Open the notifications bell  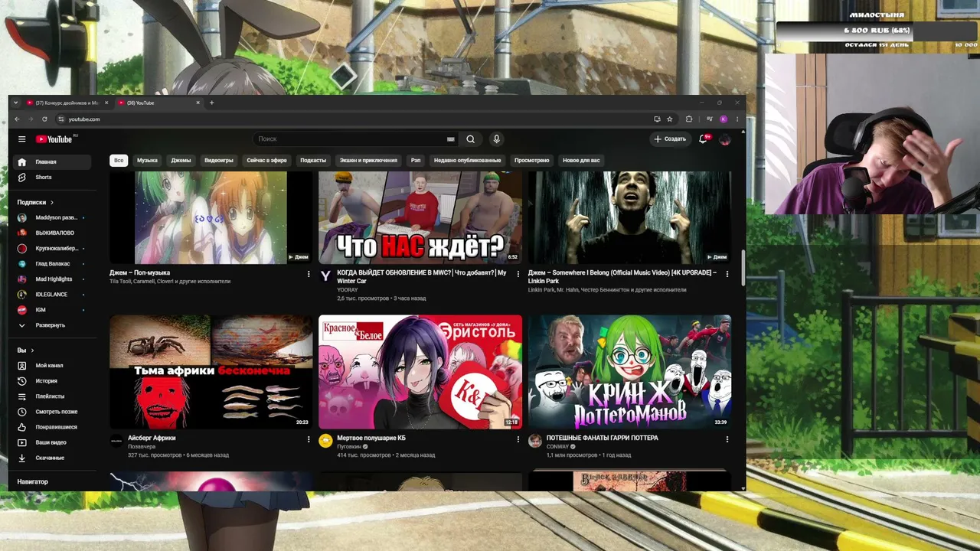(703, 139)
